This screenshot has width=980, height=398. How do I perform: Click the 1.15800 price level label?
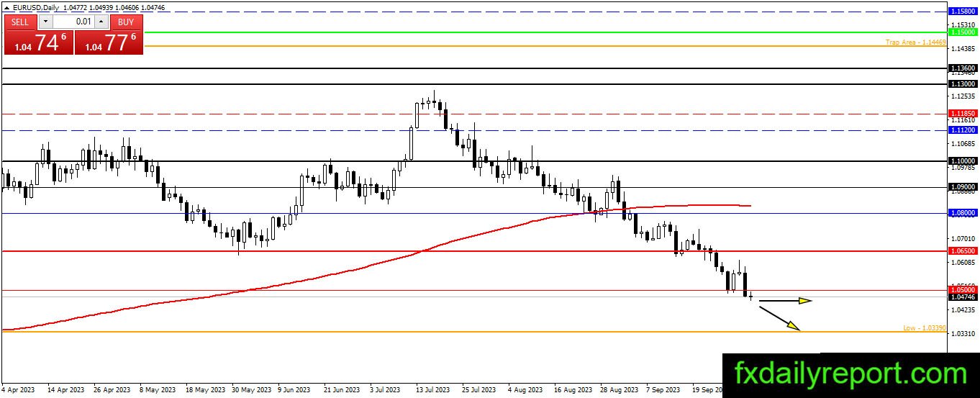963,12
